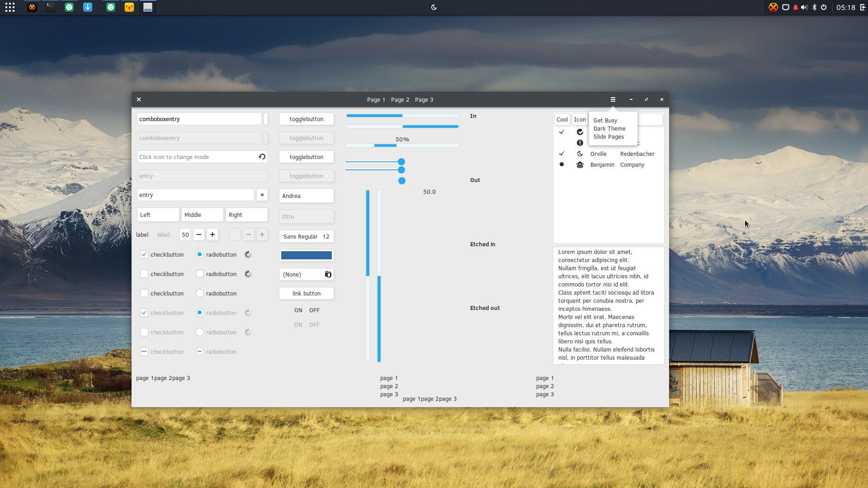Click the X icon at header bar left
The image size is (868, 488).
tap(139, 99)
